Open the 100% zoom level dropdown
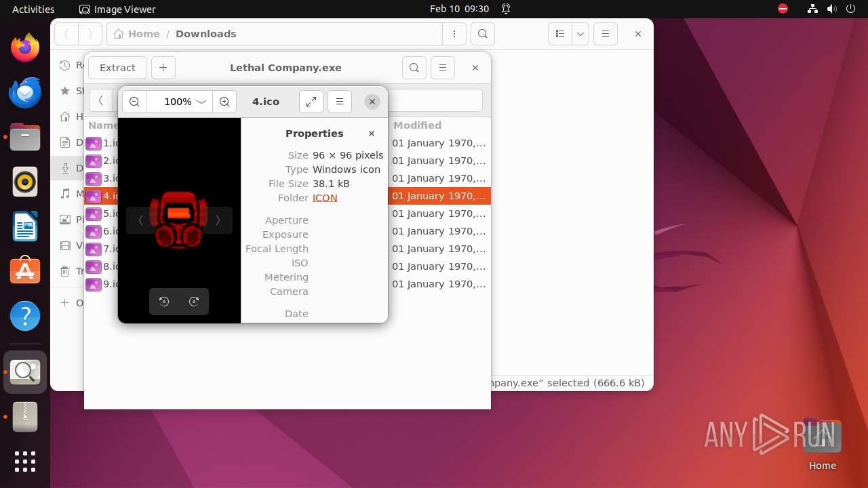868x488 pixels. click(178, 102)
